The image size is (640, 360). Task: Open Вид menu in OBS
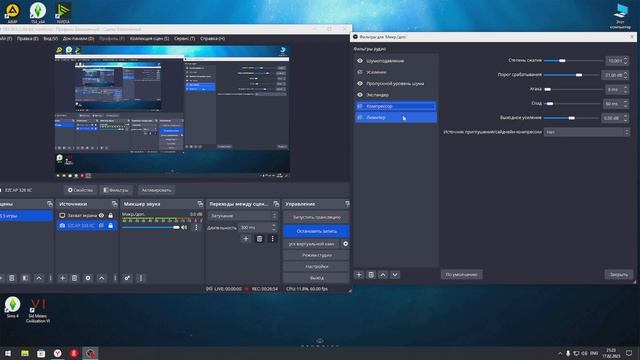click(x=51, y=38)
